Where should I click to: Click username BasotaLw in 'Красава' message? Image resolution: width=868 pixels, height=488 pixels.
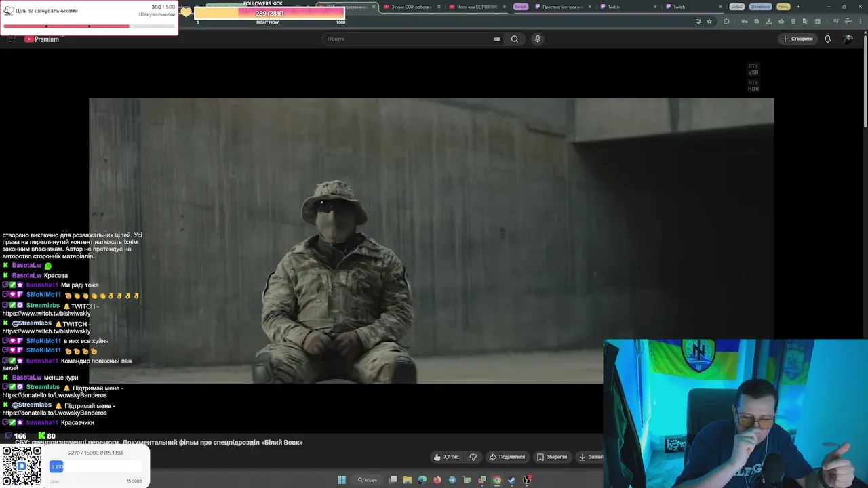(x=26, y=275)
